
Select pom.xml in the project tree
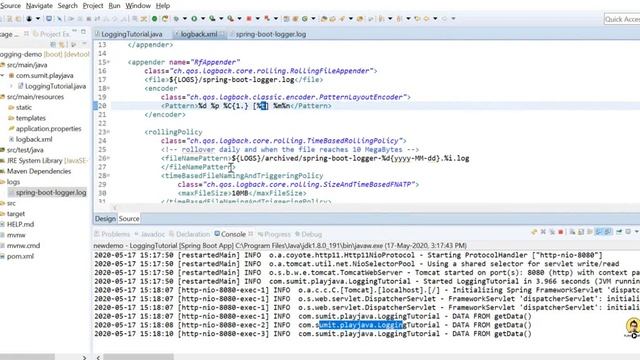pos(20,256)
